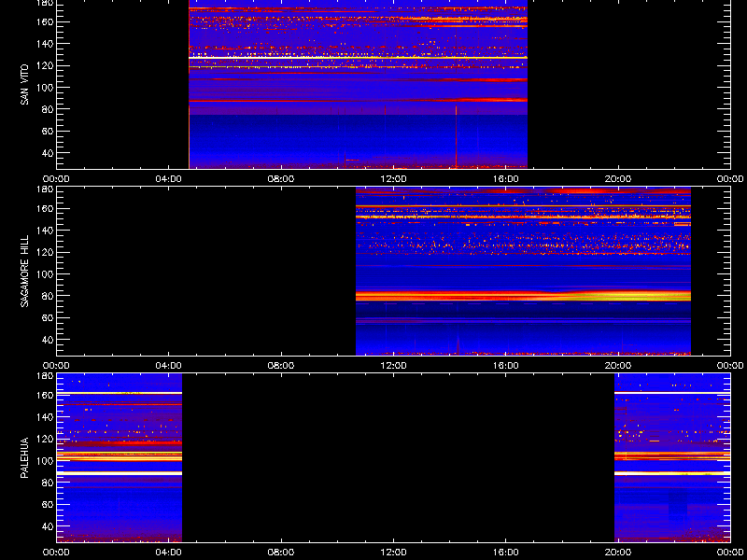This screenshot has width=747, height=560.
Task: Select the 04:00 time label under San Vito
Action: pos(169,179)
